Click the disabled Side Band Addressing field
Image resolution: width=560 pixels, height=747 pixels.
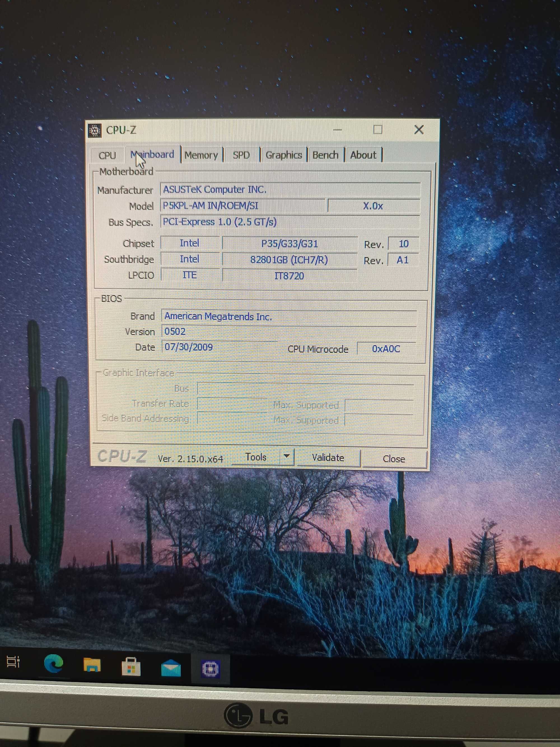(232, 419)
